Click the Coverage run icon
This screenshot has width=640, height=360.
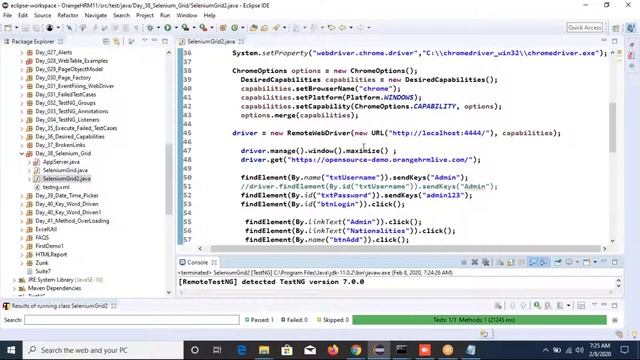tap(185, 27)
